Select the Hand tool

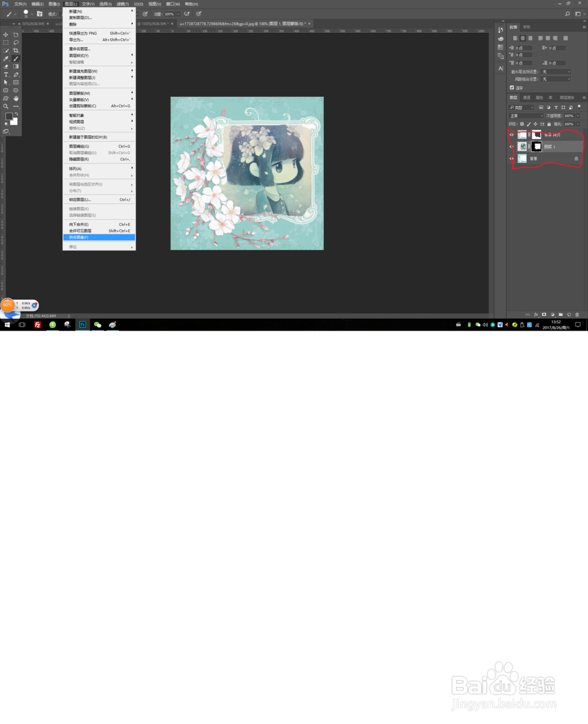click(x=16, y=98)
